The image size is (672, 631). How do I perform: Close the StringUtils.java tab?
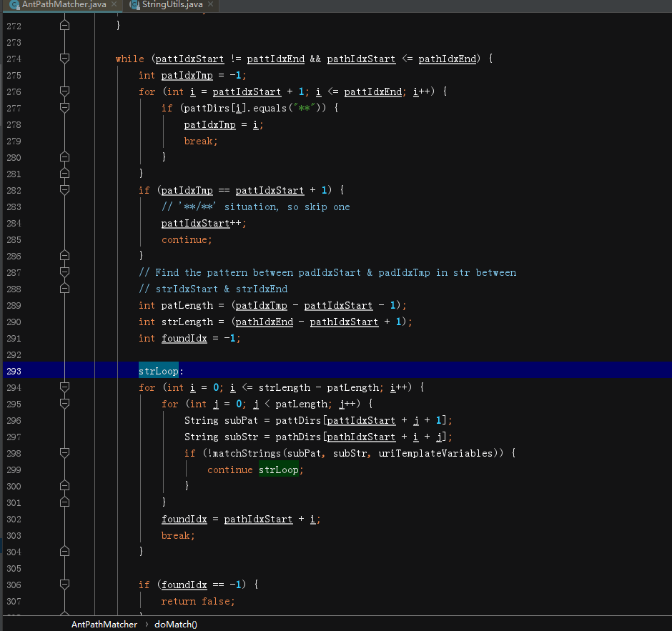pos(210,4)
